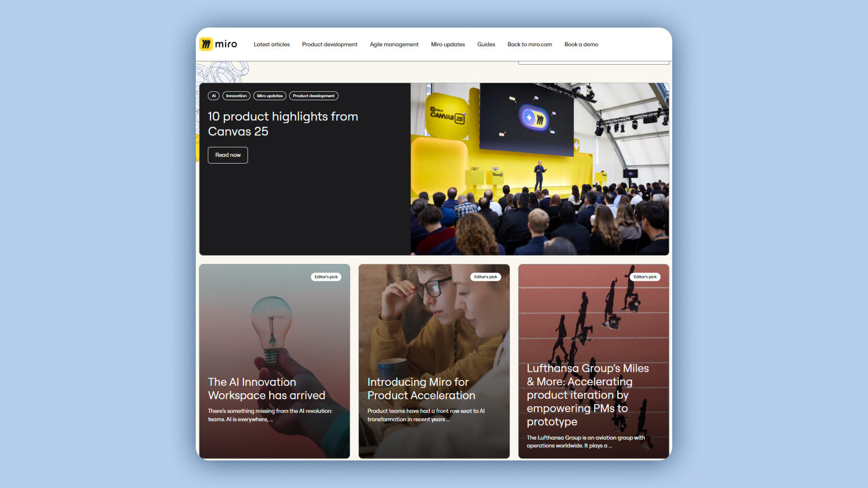Click Editor's pick badge on lightbulb card
Image resolution: width=868 pixels, height=488 pixels.
coord(326,277)
